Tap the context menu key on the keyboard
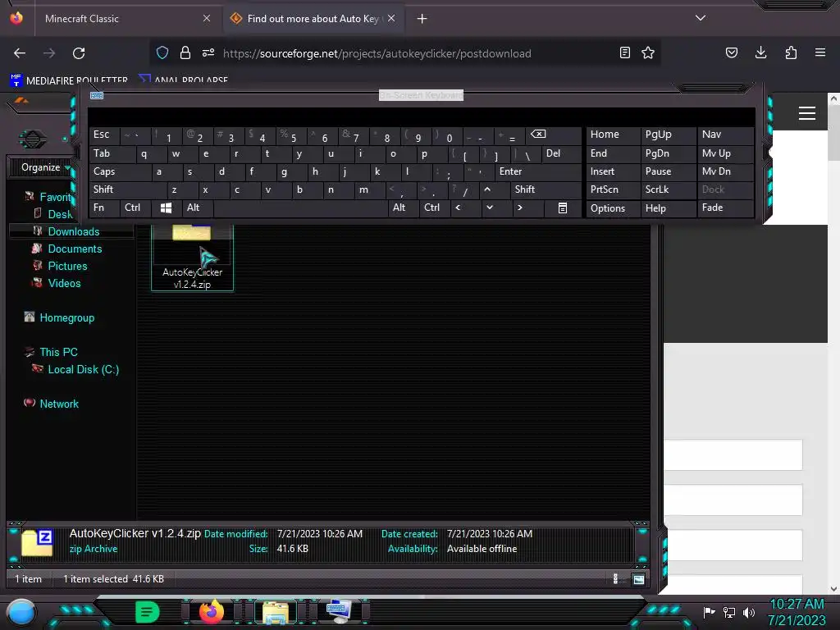Screen dimensions: 840x630 coord(563,208)
